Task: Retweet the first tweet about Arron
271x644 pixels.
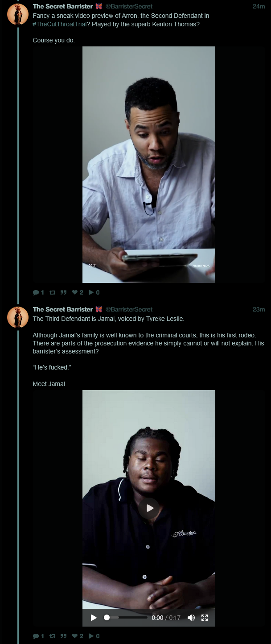Action: pyautogui.click(x=53, y=293)
